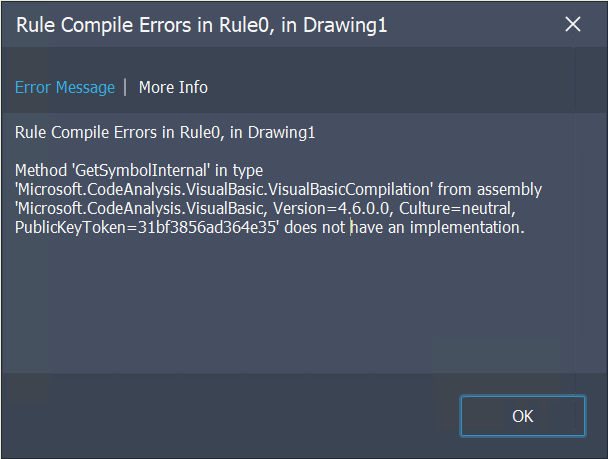The height and width of the screenshot is (459, 608).
Task: Click the PublicKeyToken=31bf3856ad364e35 value
Action: click(x=147, y=228)
